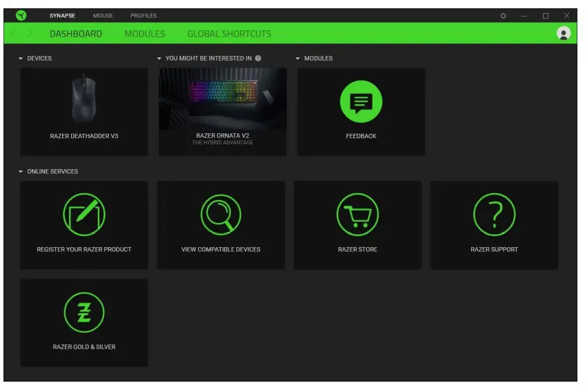This screenshot has width=585, height=392.
Task: Open the Dashboard tab
Action: point(76,34)
